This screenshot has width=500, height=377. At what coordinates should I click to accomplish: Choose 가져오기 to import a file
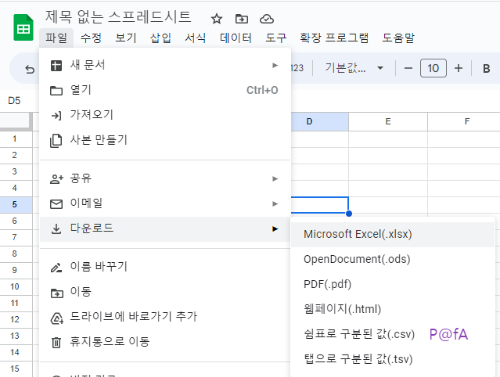coord(165,115)
